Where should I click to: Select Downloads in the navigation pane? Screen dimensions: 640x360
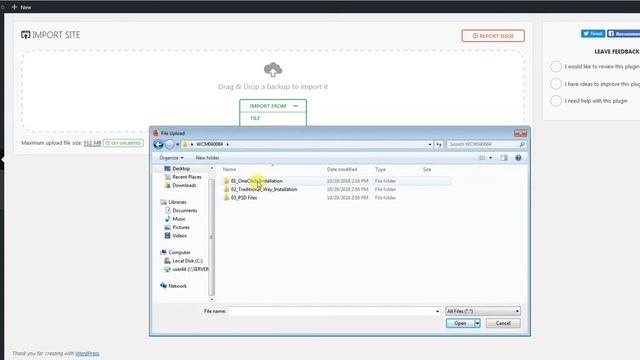click(x=184, y=185)
